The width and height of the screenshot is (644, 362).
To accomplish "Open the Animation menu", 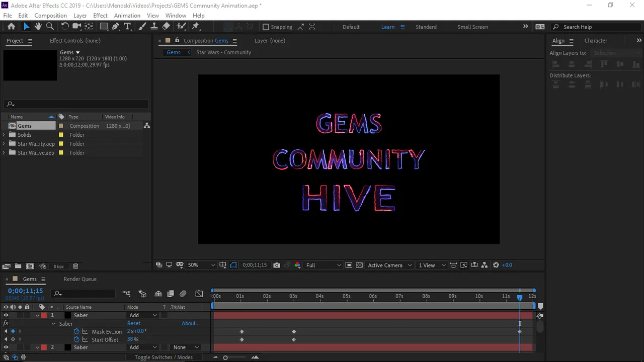I will [127, 16].
